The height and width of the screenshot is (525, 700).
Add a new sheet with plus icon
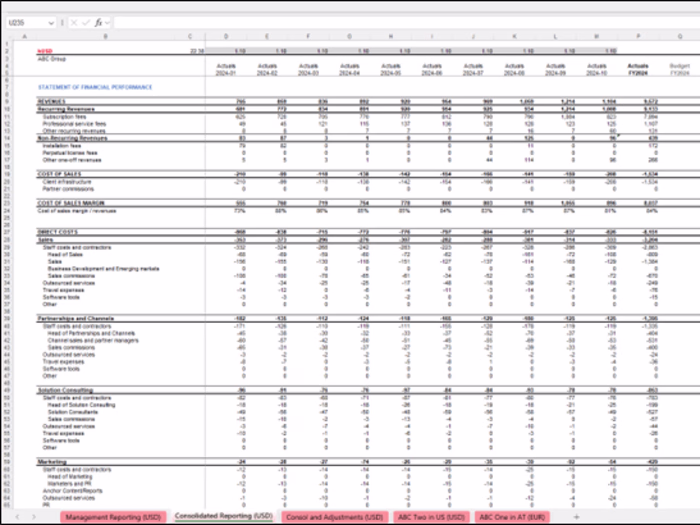coord(576,517)
